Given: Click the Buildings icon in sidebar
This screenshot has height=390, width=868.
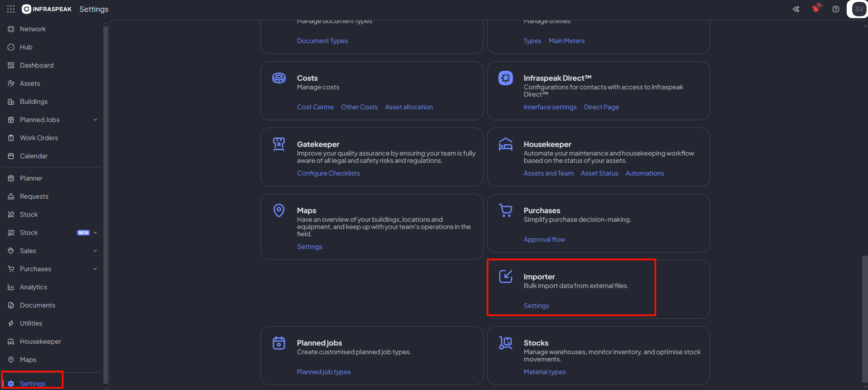Looking at the screenshot, I should click(11, 102).
